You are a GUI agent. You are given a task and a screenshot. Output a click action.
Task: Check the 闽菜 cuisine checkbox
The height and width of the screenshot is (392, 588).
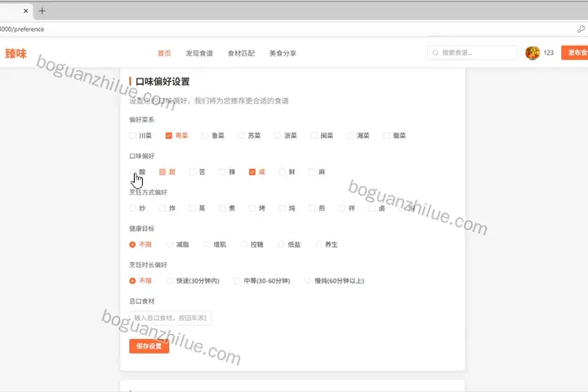[314, 136]
